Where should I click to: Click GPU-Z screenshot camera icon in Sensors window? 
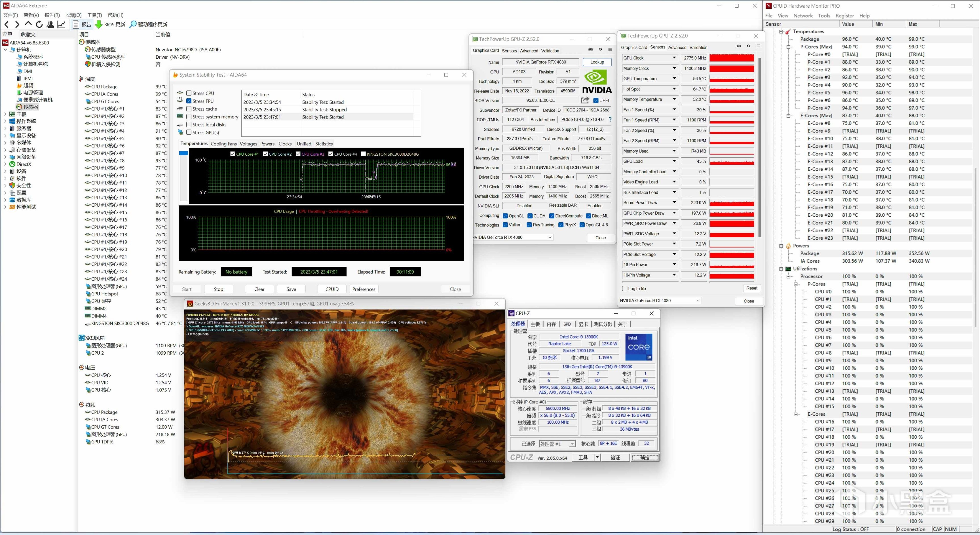739,46
